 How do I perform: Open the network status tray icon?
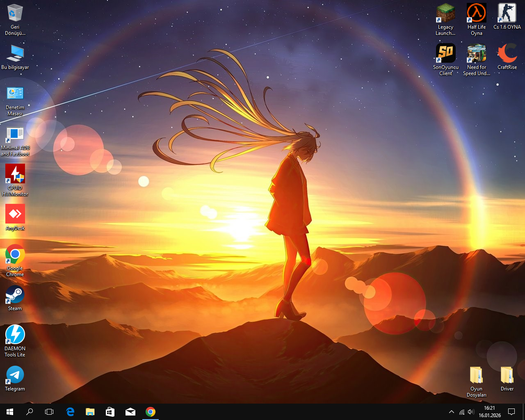pyautogui.click(x=462, y=412)
